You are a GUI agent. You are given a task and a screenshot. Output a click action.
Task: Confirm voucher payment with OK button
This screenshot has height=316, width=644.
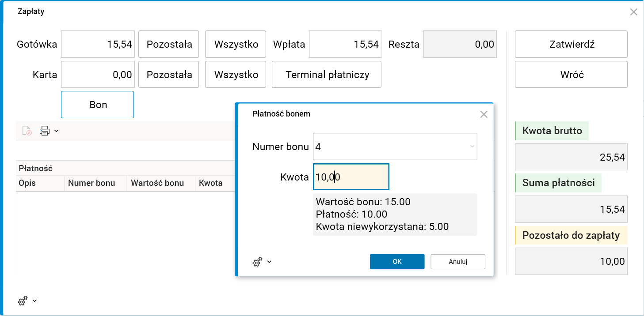396,261
